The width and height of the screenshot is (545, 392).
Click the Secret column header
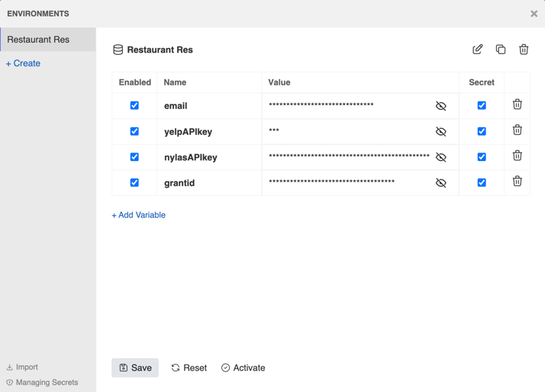coord(482,82)
